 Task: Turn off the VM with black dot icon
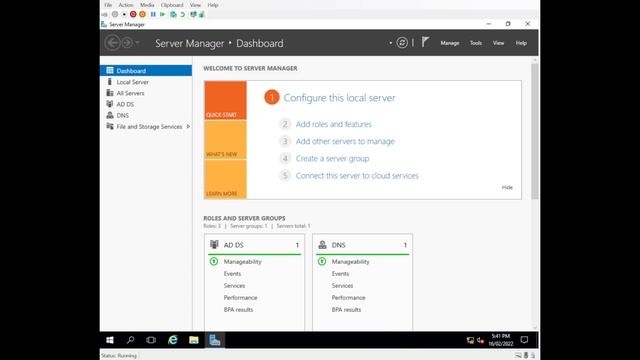[x=124, y=14]
